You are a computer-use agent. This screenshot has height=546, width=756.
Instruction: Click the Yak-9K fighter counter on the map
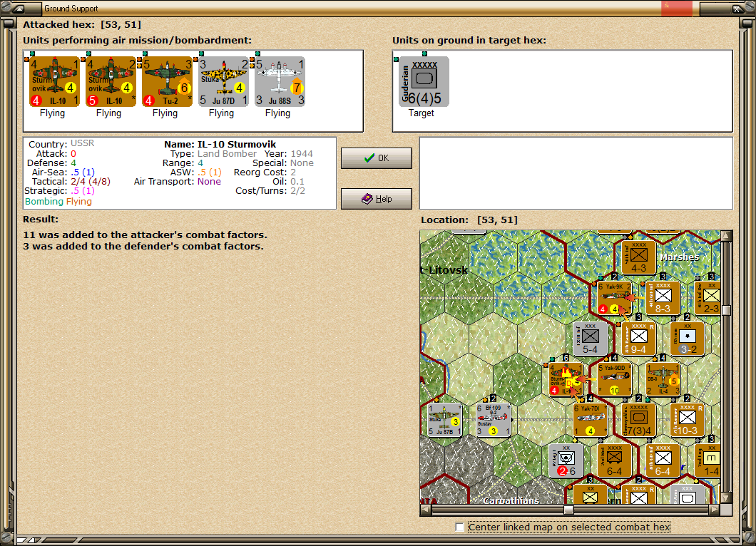coord(614,298)
